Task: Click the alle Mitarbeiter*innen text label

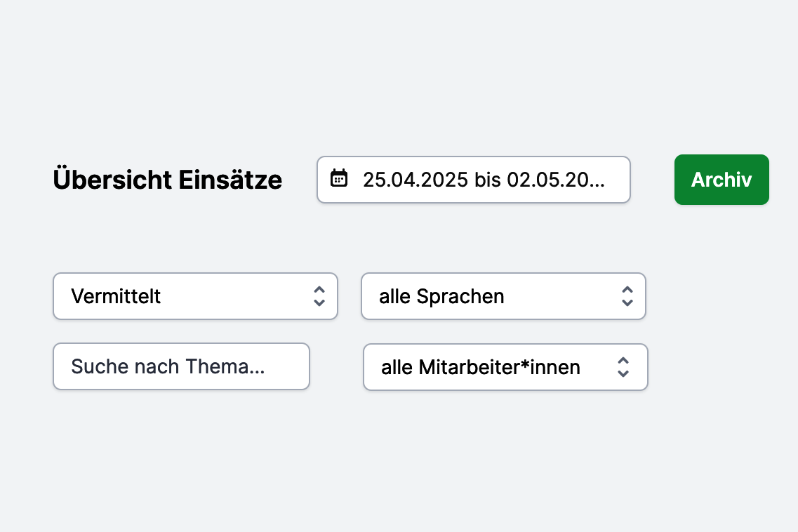Action: click(x=481, y=367)
